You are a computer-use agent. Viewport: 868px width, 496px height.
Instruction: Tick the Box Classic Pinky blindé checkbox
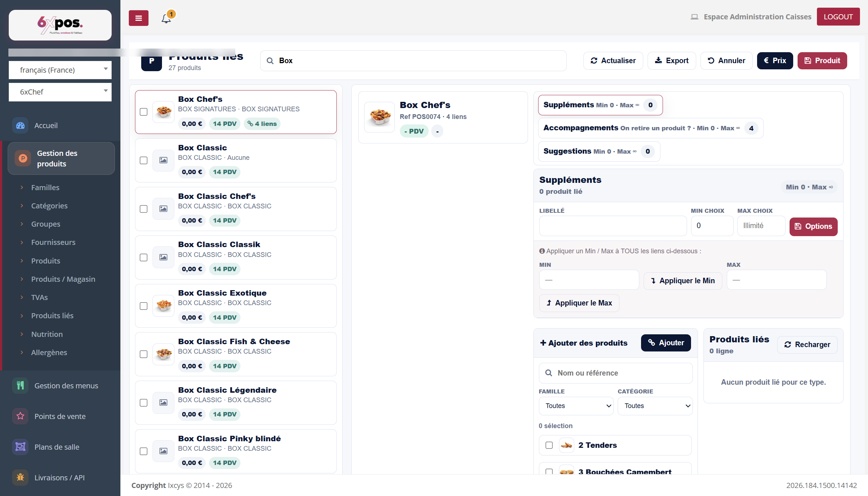coord(144,451)
